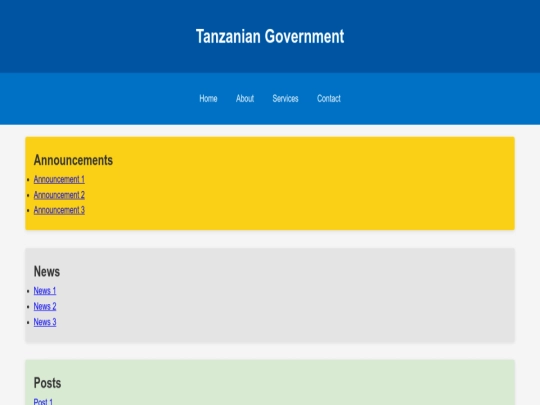Open the Services menu item
Viewport: 540px width, 405px height.
coord(285,98)
